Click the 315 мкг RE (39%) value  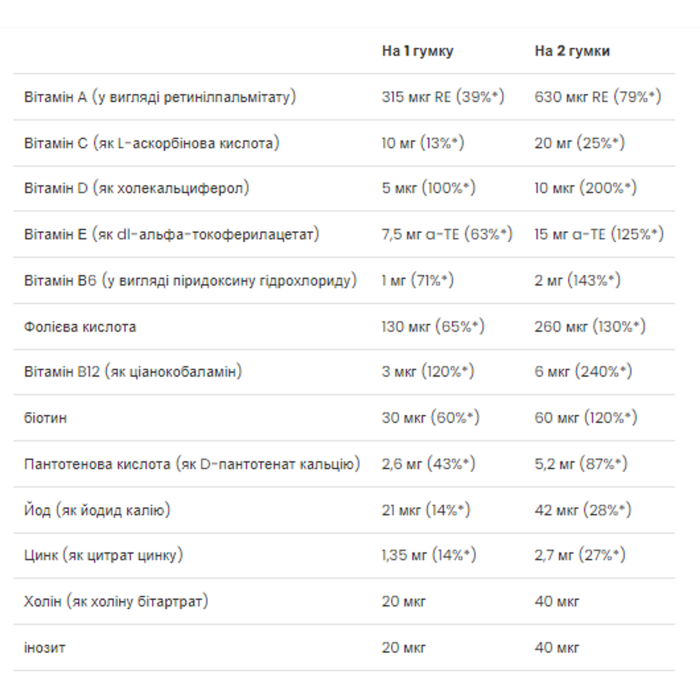tap(443, 97)
